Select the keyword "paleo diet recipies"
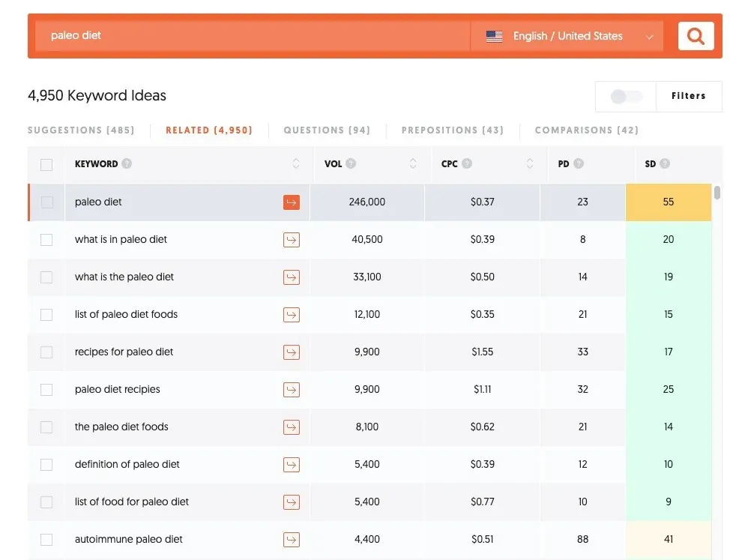 pyautogui.click(x=117, y=389)
